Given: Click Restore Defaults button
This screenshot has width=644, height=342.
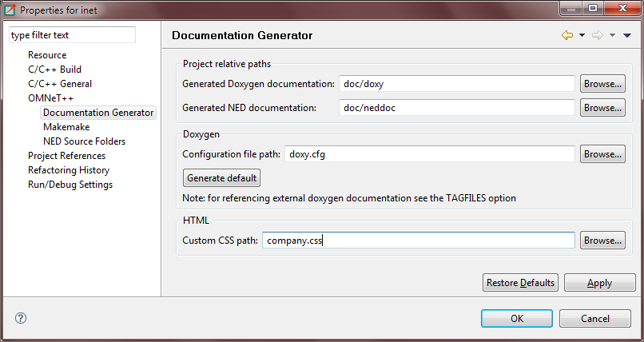Looking at the screenshot, I should tap(520, 283).
